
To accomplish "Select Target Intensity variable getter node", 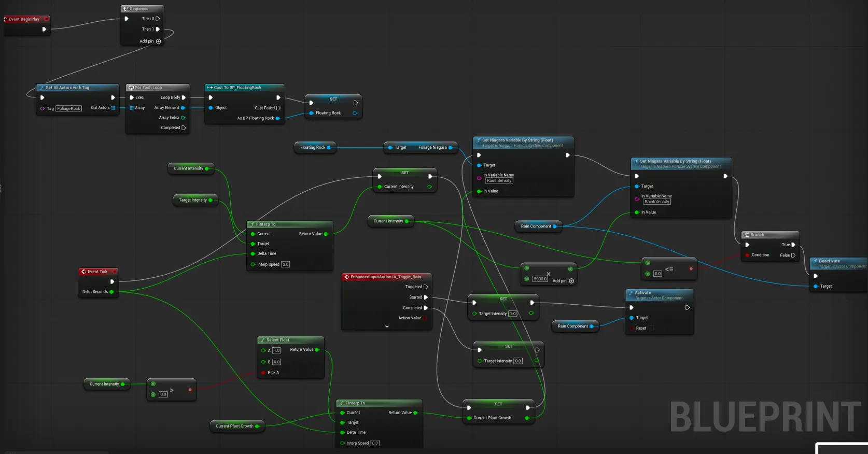I will [195, 200].
